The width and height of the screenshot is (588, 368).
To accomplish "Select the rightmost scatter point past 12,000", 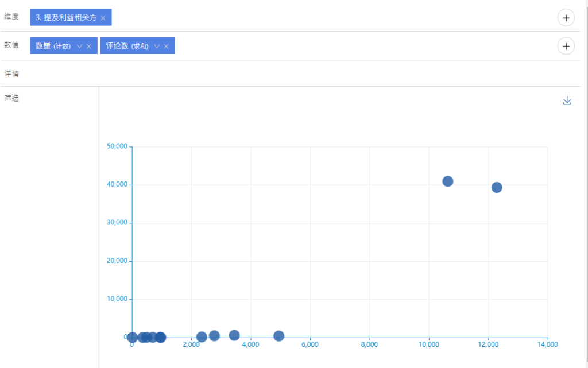I will click(497, 187).
